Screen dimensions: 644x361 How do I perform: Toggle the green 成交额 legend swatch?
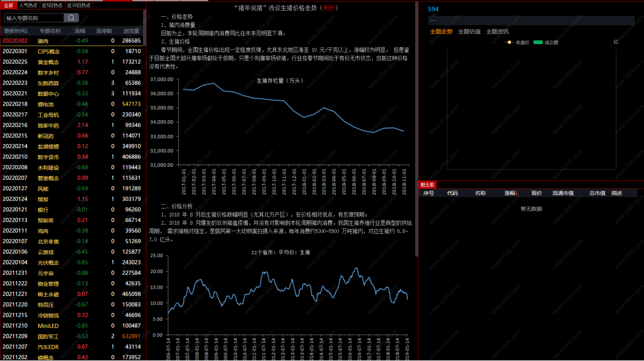[538, 42]
